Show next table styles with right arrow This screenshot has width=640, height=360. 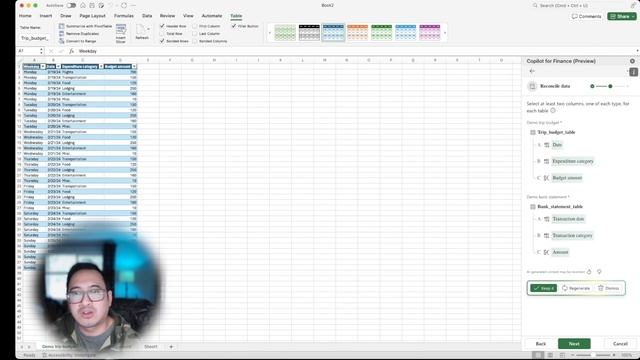[445, 33]
